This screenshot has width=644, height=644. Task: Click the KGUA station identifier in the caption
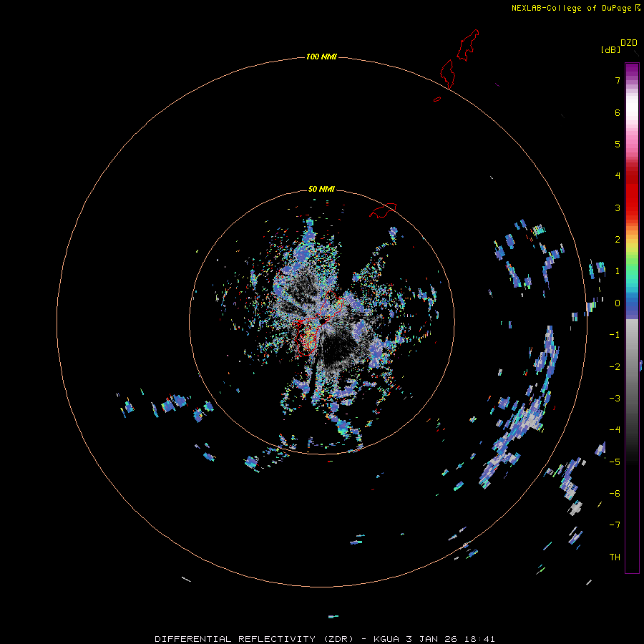(x=386, y=639)
